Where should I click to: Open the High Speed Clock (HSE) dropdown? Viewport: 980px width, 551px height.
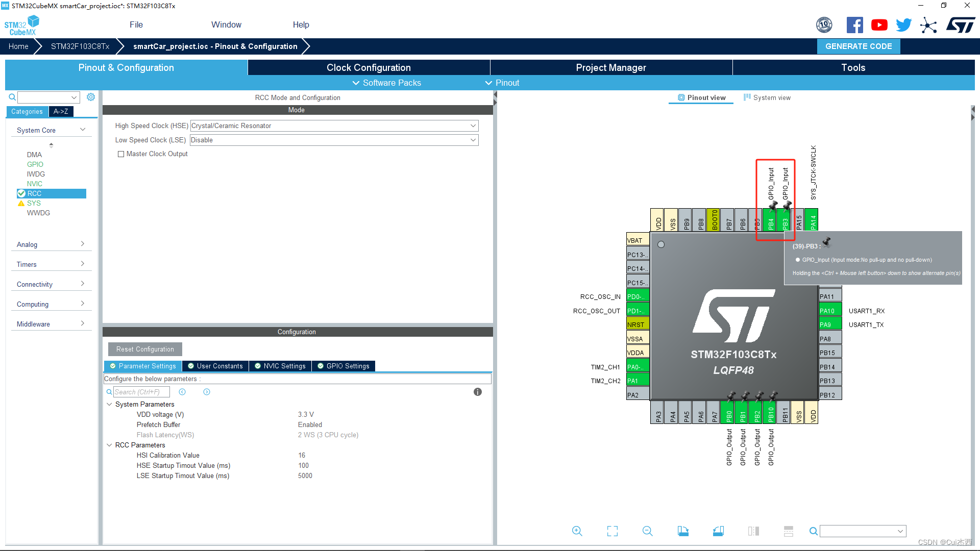(334, 126)
